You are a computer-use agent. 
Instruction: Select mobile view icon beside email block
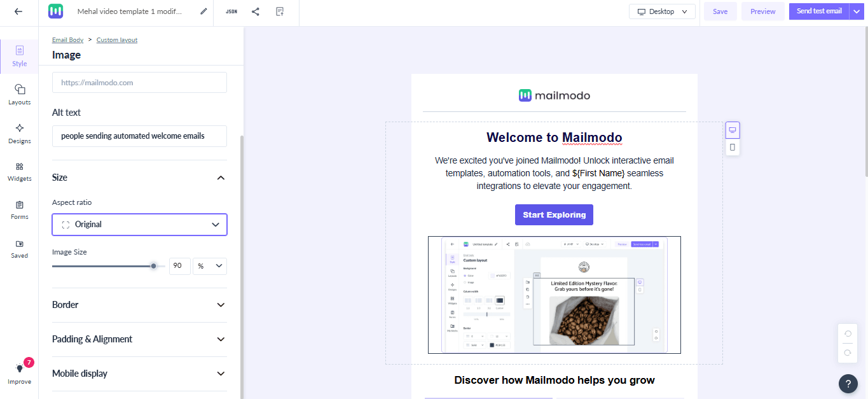(733, 147)
